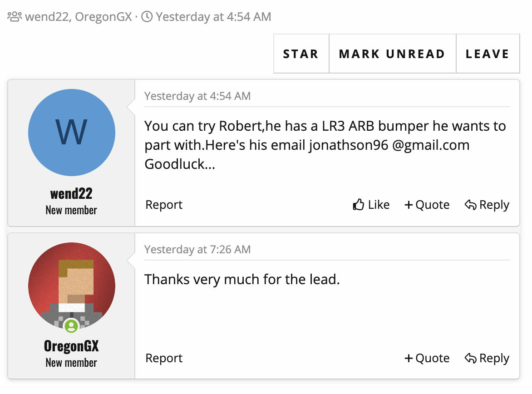Click the clock icon beside conversation date

point(147,17)
